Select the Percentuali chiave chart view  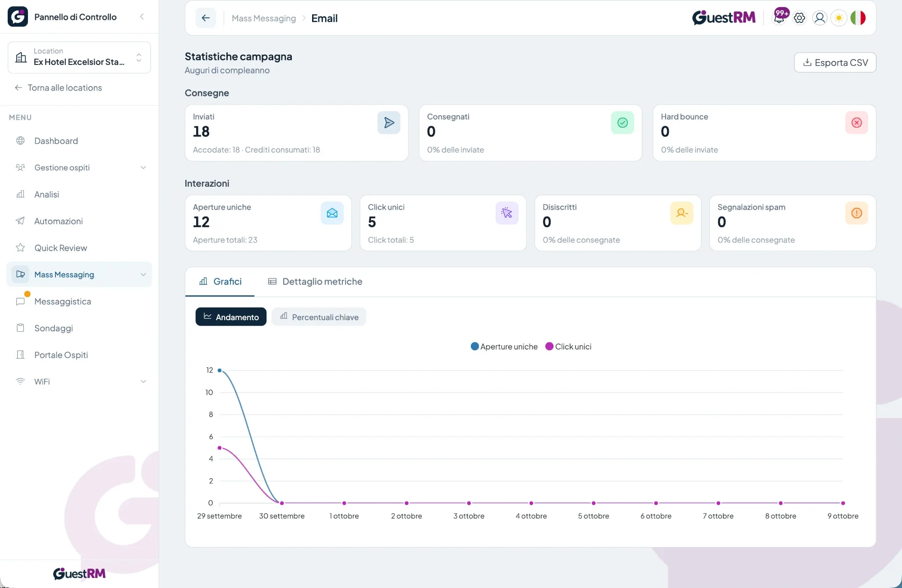pyautogui.click(x=319, y=317)
